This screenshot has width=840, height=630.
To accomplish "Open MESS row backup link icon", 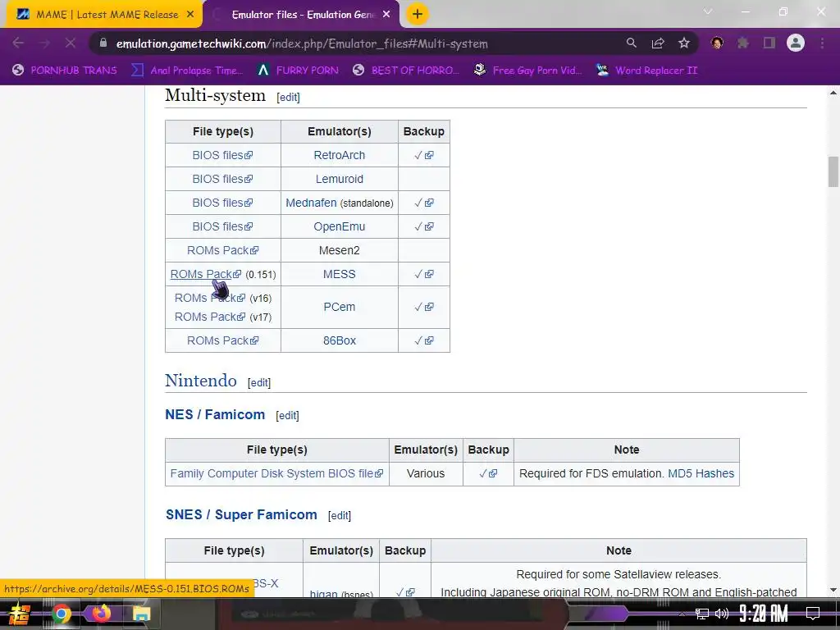I will point(429,274).
